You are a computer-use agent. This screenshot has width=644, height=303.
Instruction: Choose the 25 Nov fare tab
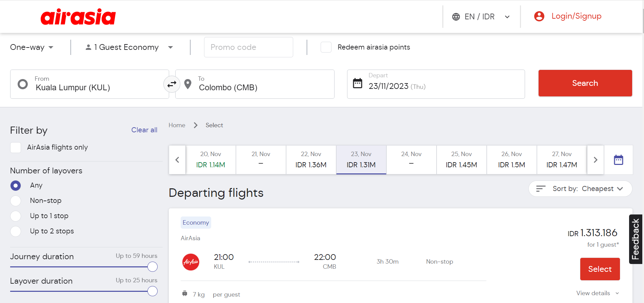pos(461,160)
